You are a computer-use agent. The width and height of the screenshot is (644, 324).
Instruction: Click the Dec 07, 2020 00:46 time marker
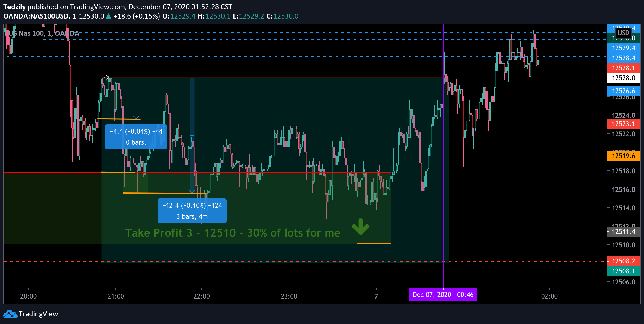pos(443,295)
